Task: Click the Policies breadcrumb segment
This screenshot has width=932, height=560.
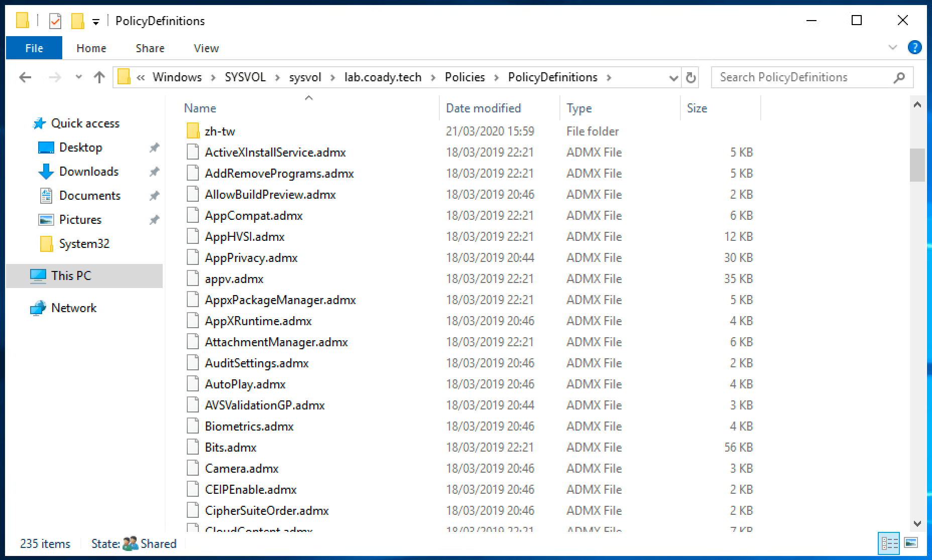Action: (x=465, y=77)
